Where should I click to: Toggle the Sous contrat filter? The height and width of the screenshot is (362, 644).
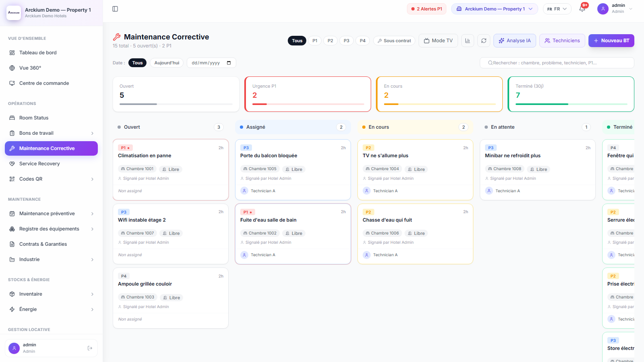(394, 41)
